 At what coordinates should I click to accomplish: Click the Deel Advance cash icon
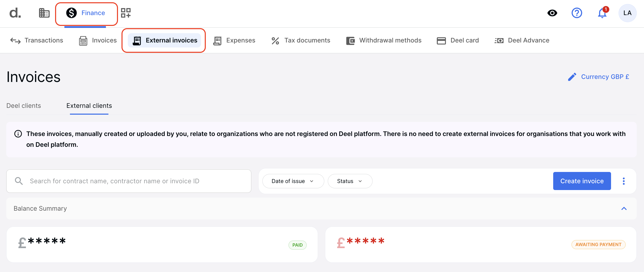pos(499,40)
